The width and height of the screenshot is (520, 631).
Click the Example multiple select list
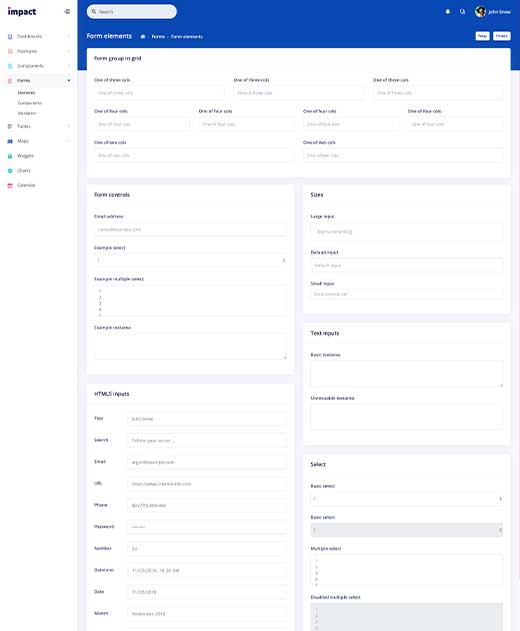[190, 301]
